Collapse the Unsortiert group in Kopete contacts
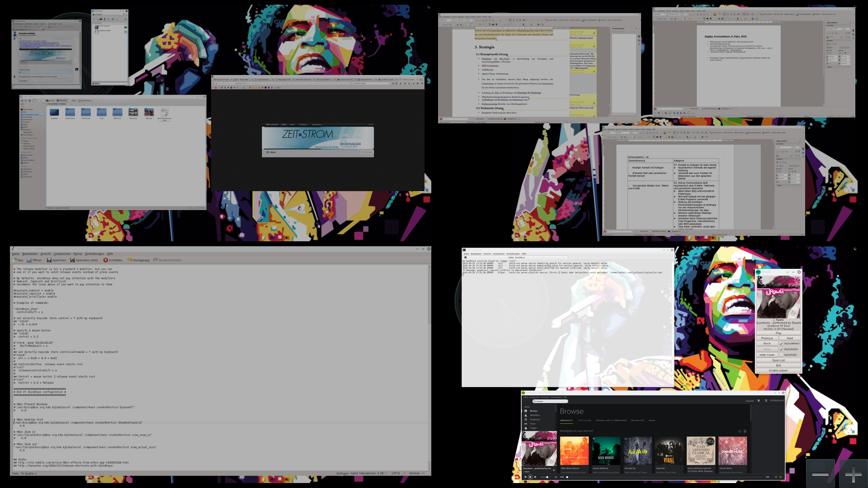The width and height of the screenshot is (868, 488). [x=93, y=23]
